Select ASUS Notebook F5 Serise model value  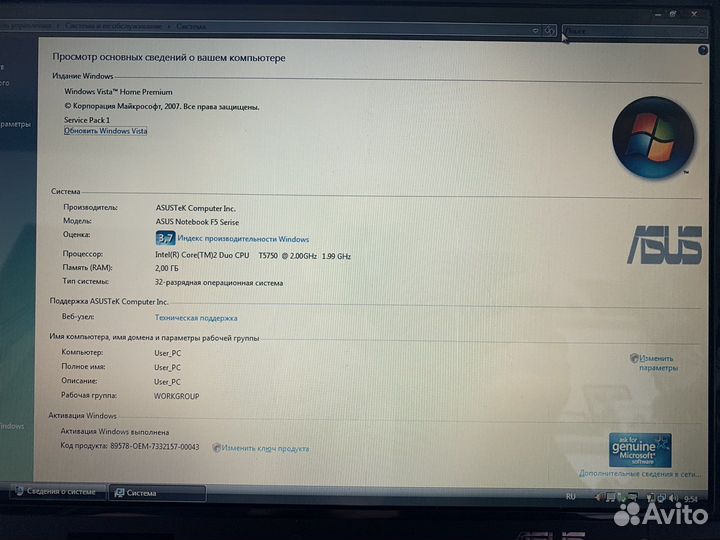(197, 222)
